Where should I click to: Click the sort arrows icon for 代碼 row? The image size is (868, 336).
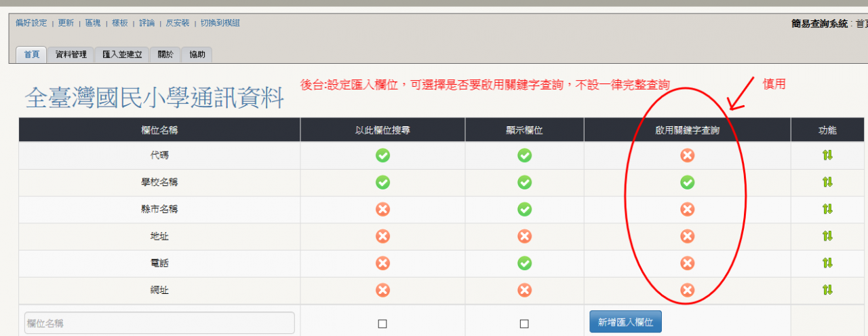click(x=827, y=155)
